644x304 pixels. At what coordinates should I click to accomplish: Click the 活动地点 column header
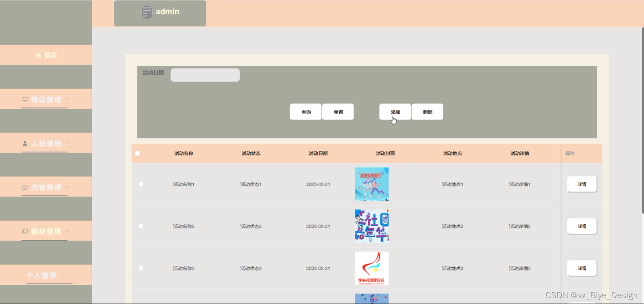coord(452,154)
